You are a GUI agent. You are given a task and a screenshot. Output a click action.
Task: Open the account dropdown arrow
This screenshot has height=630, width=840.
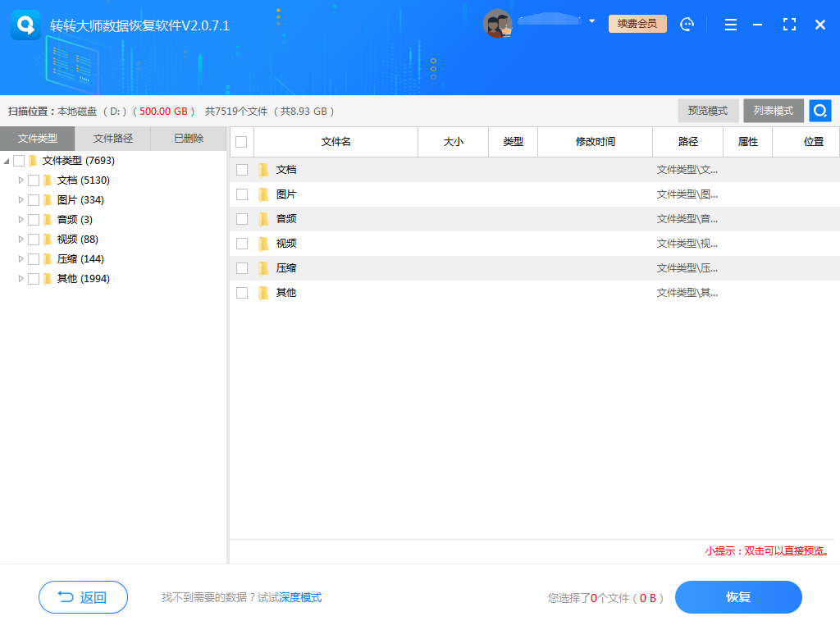[x=592, y=23]
